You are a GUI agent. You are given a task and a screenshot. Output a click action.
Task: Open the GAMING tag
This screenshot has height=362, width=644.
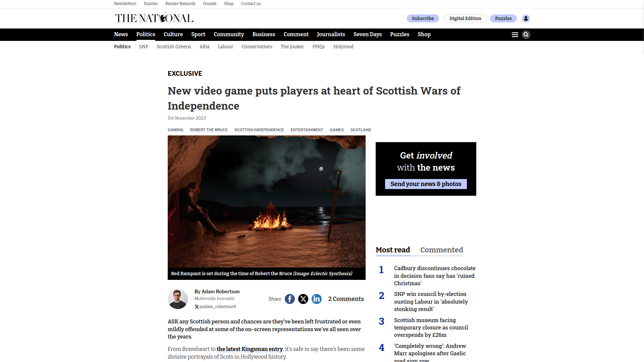tap(175, 130)
